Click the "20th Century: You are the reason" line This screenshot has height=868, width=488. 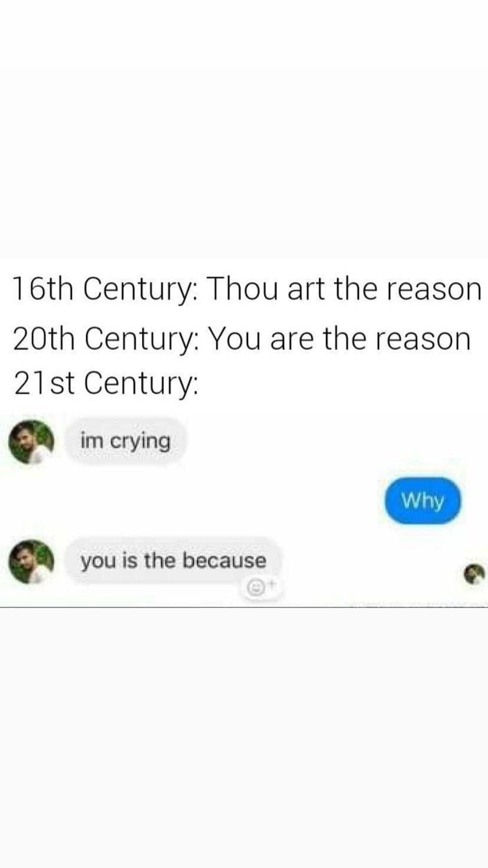[242, 339]
